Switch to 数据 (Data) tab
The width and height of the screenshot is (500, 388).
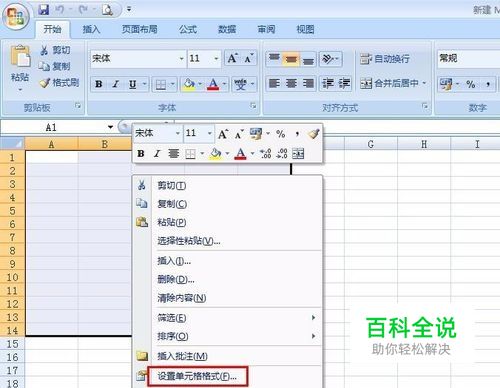pyautogui.click(x=227, y=29)
